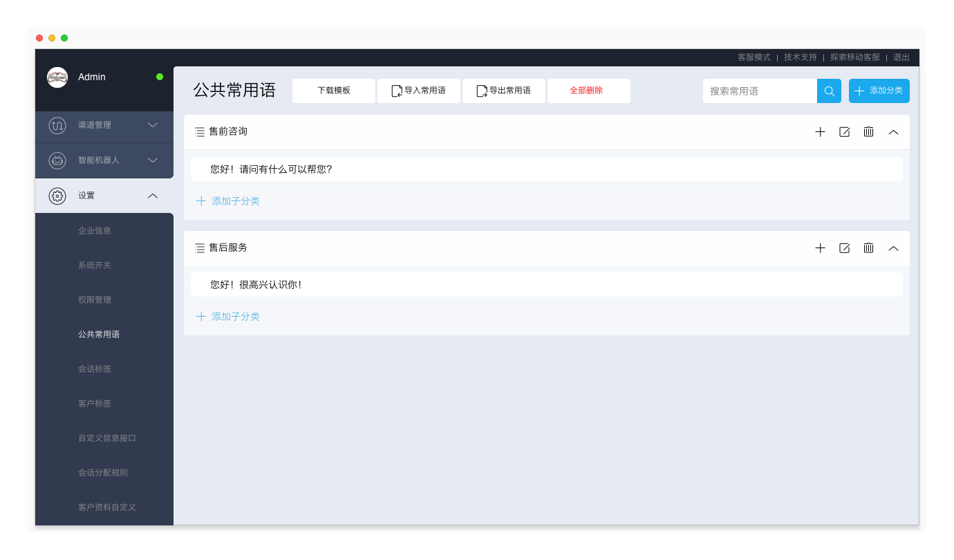Delete the 售后服务 category with trash icon
This screenshot has height=560, width=954.
(868, 248)
